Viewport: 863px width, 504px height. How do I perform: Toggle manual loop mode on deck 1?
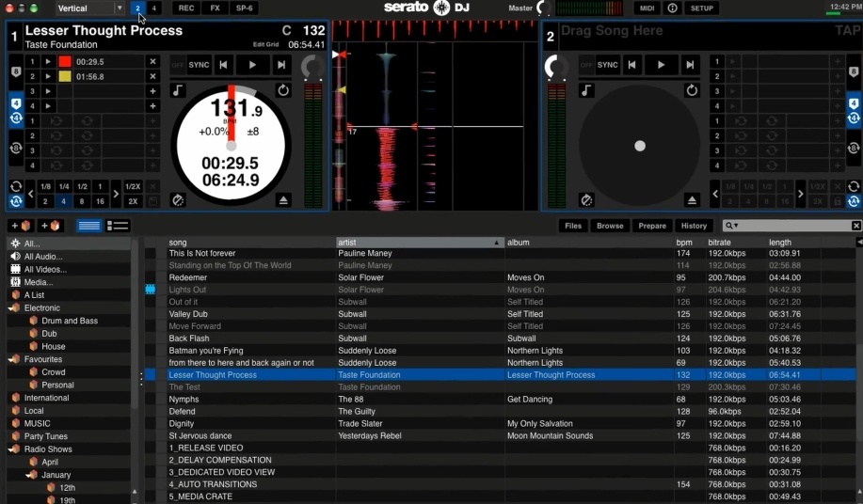[x=16, y=186]
